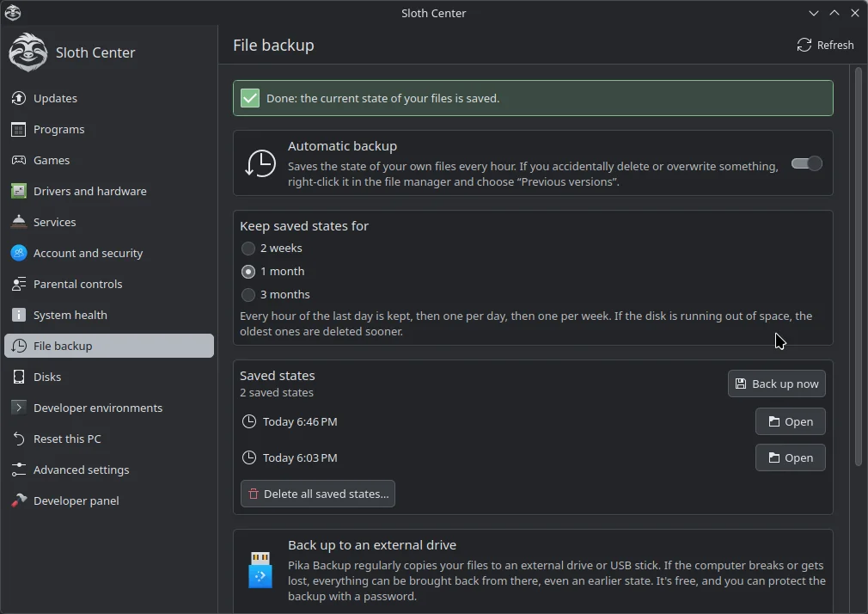The height and width of the screenshot is (614, 868).
Task: Click the window minimize chevron in title bar
Action: coord(814,13)
